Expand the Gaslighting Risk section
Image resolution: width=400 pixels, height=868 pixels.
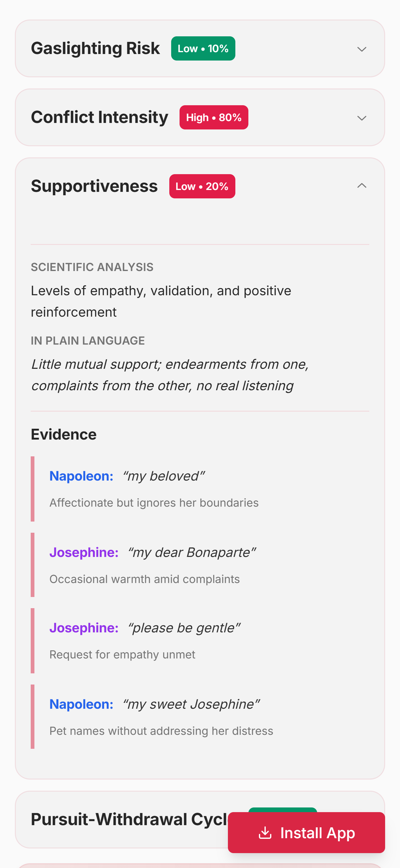(x=362, y=49)
